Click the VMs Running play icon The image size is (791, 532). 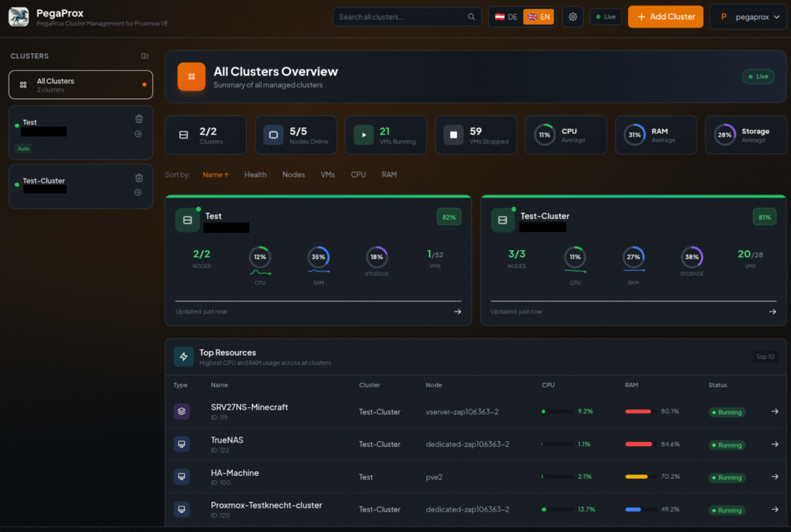click(x=363, y=134)
